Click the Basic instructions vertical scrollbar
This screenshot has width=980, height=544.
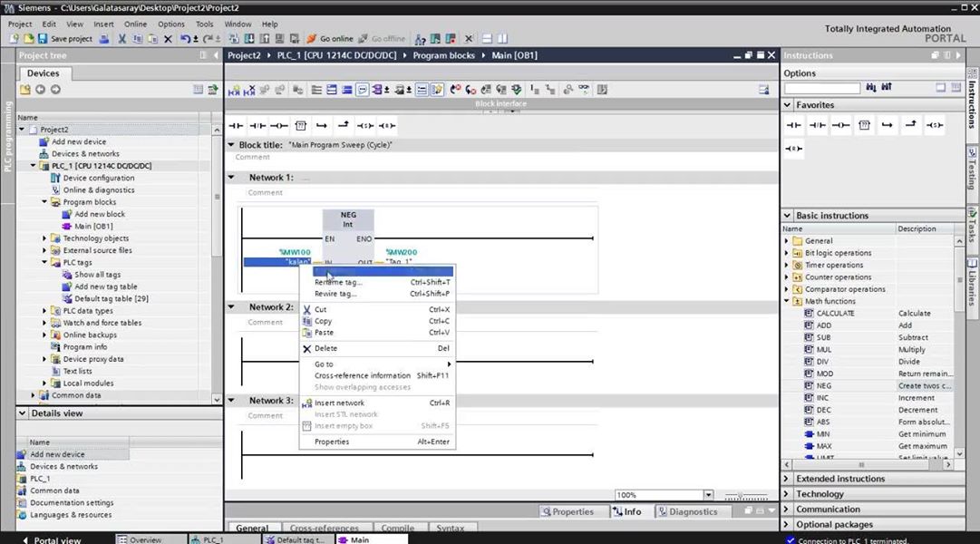(x=959, y=347)
